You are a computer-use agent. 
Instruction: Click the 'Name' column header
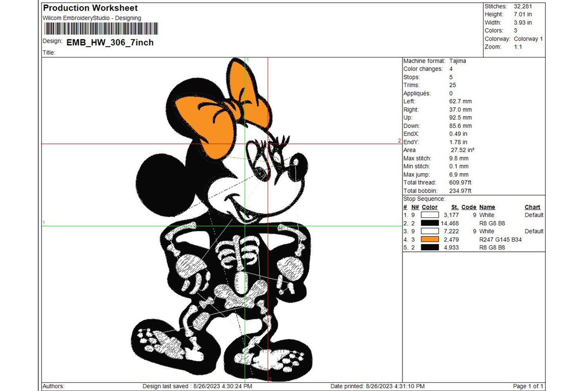pos(487,207)
